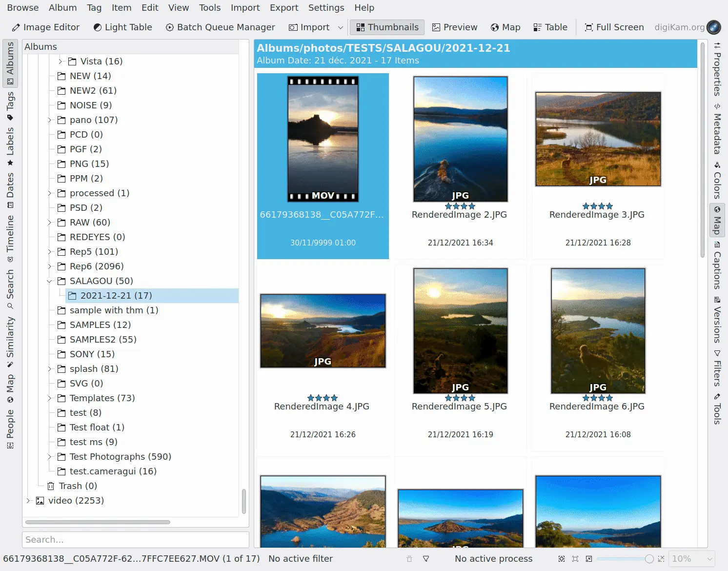
Task: Toggle Thumbnails view mode
Action: click(387, 27)
